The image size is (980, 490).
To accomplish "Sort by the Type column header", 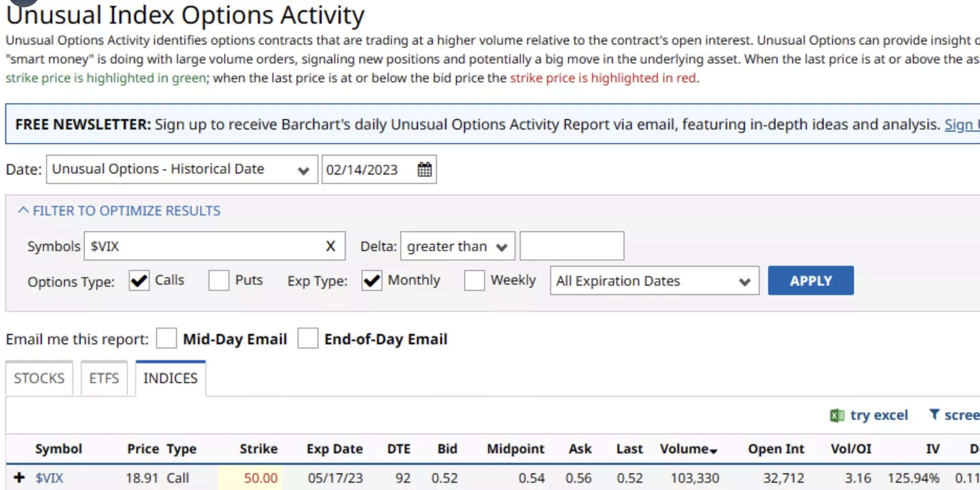I will coord(181,449).
